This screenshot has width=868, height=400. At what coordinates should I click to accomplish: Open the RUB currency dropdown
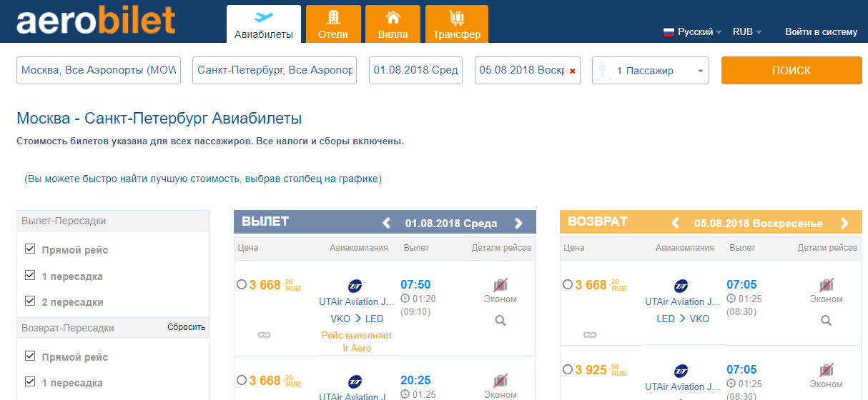click(747, 32)
